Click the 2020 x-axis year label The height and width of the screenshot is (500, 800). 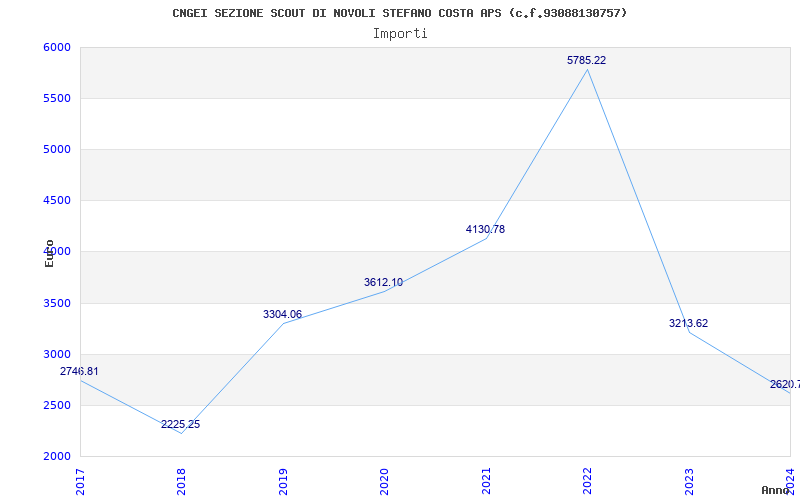point(384,481)
